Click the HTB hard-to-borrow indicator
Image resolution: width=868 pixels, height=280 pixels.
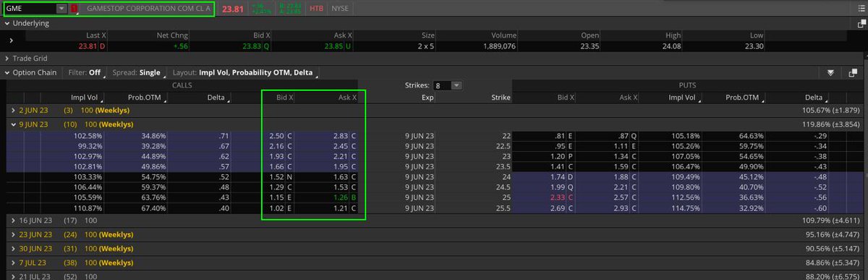(x=315, y=9)
